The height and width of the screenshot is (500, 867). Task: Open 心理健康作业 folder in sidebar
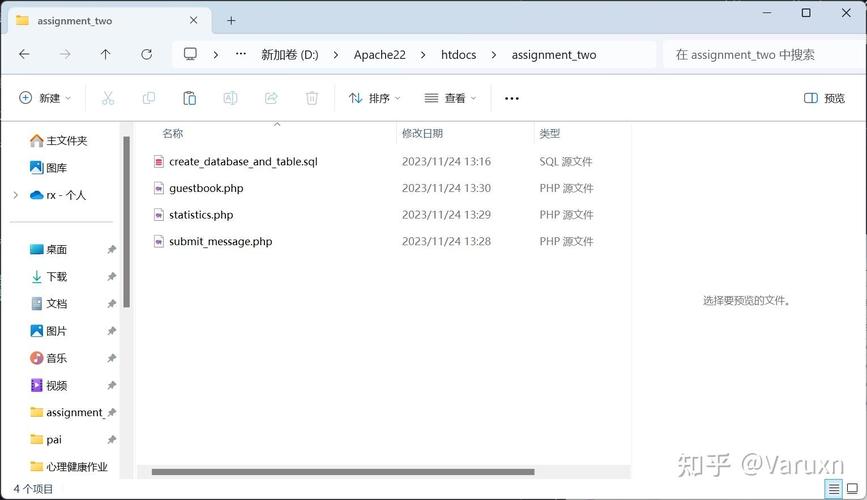69,467
